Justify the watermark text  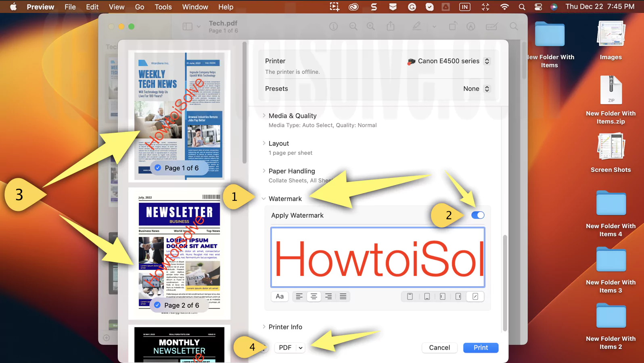[x=343, y=296]
